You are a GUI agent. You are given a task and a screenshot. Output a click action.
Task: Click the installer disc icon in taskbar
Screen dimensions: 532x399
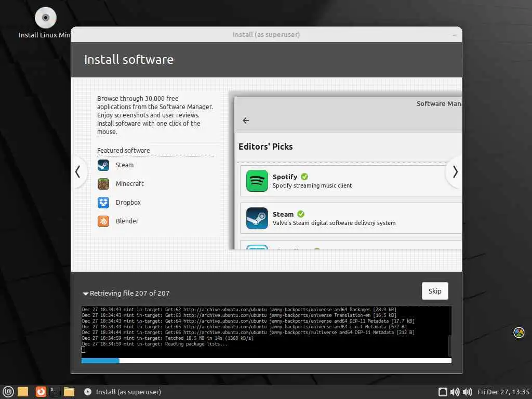point(87,392)
